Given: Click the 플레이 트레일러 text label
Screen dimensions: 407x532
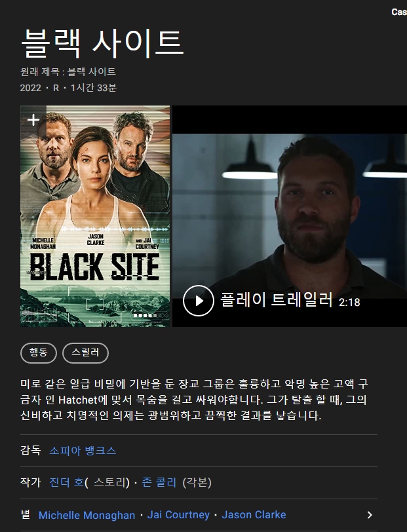Looking at the screenshot, I should click(x=277, y=300).
